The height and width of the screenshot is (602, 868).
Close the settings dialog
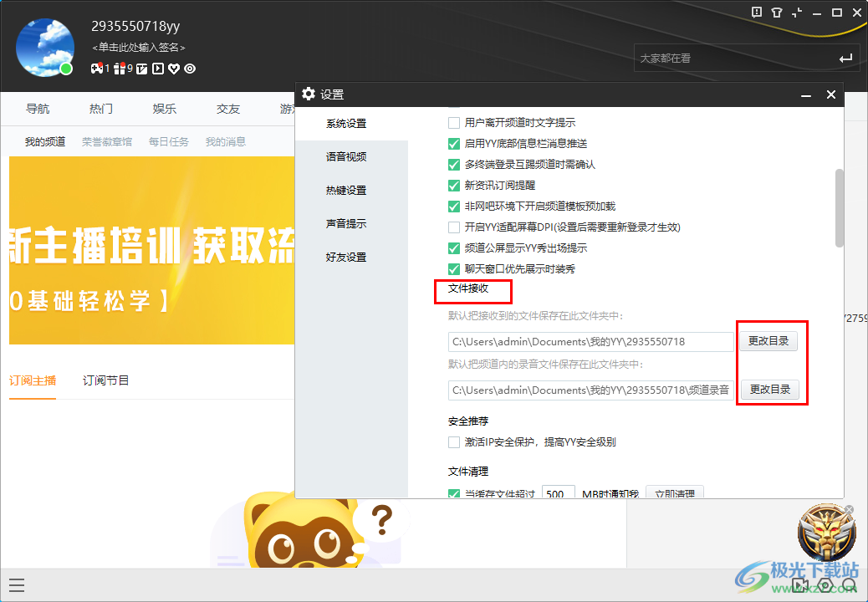tap(831, 94)
